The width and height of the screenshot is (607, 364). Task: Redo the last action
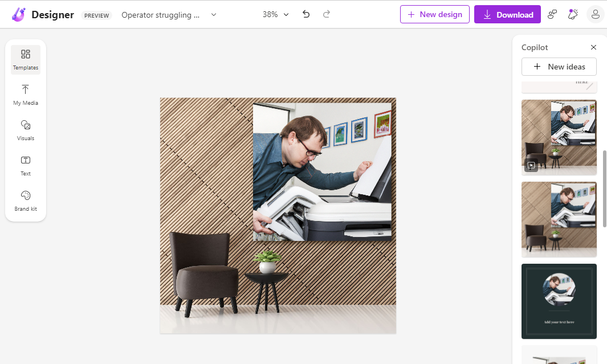click(x=327, y=14)
